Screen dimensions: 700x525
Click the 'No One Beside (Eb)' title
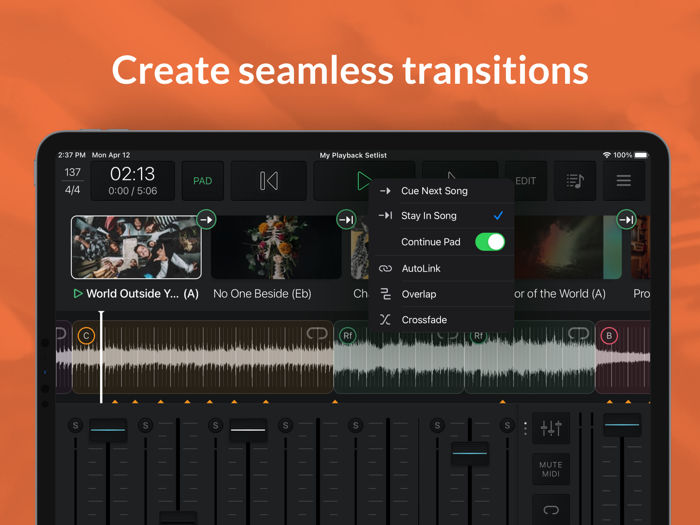(x=262, y=294)
